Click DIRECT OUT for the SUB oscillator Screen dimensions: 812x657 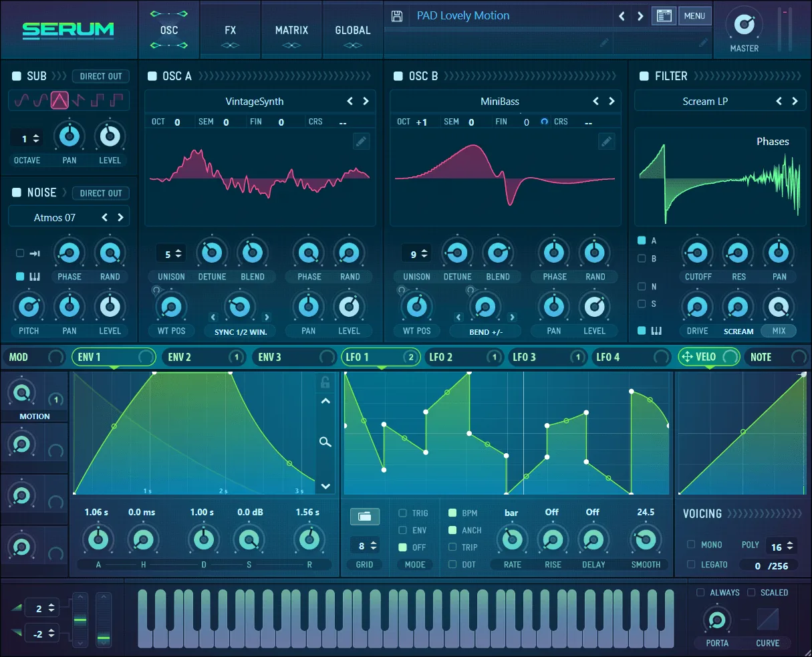[100, 76]
